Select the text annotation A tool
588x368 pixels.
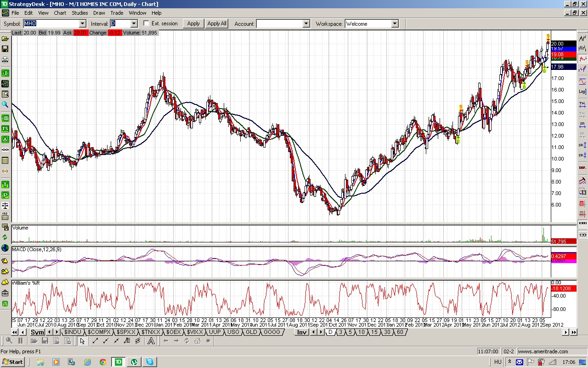coord(150,341)
